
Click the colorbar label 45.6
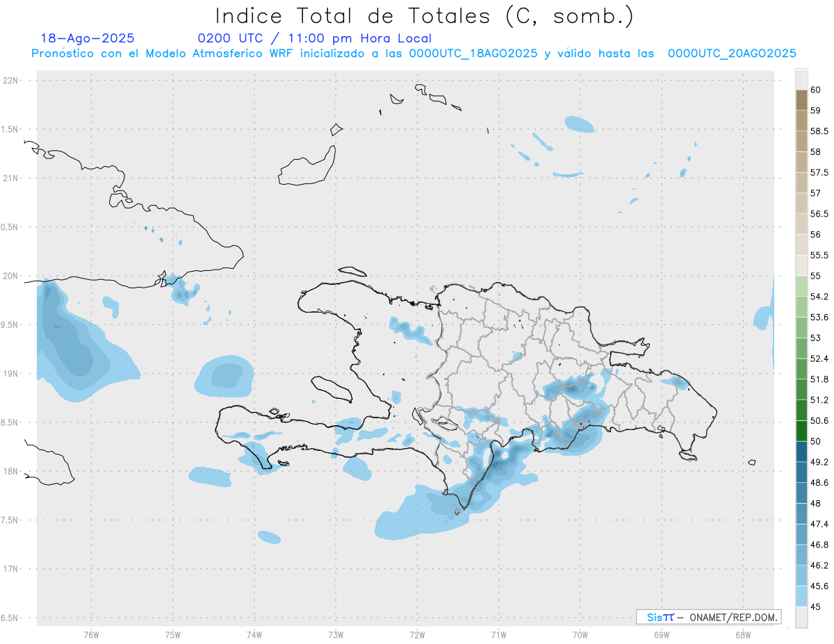pyautogui.click(x=819, y=586)
